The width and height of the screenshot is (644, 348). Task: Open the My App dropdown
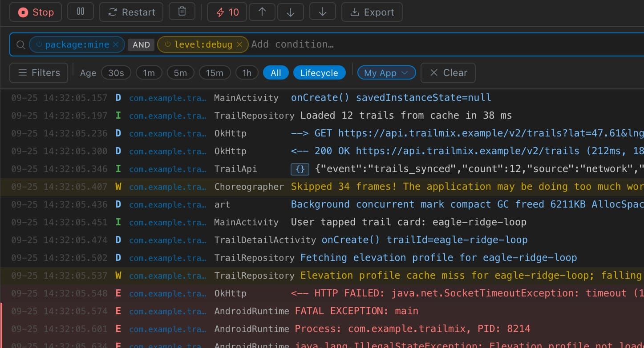pos(386,73)
